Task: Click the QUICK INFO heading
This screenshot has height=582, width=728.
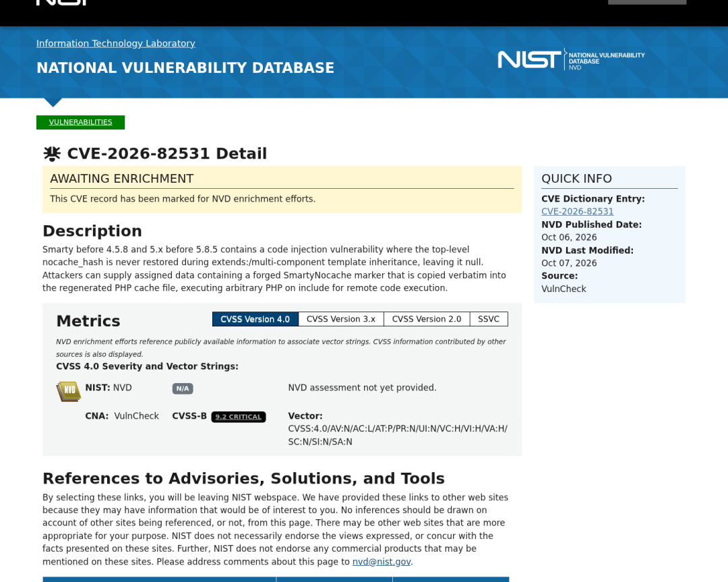Action: point(576,179)
